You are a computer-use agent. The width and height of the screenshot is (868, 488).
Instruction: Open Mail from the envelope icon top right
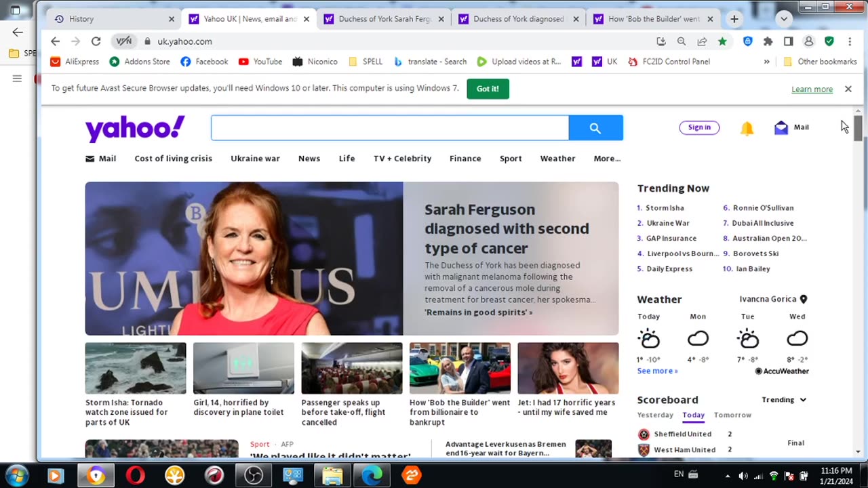[x=781, y=127]
